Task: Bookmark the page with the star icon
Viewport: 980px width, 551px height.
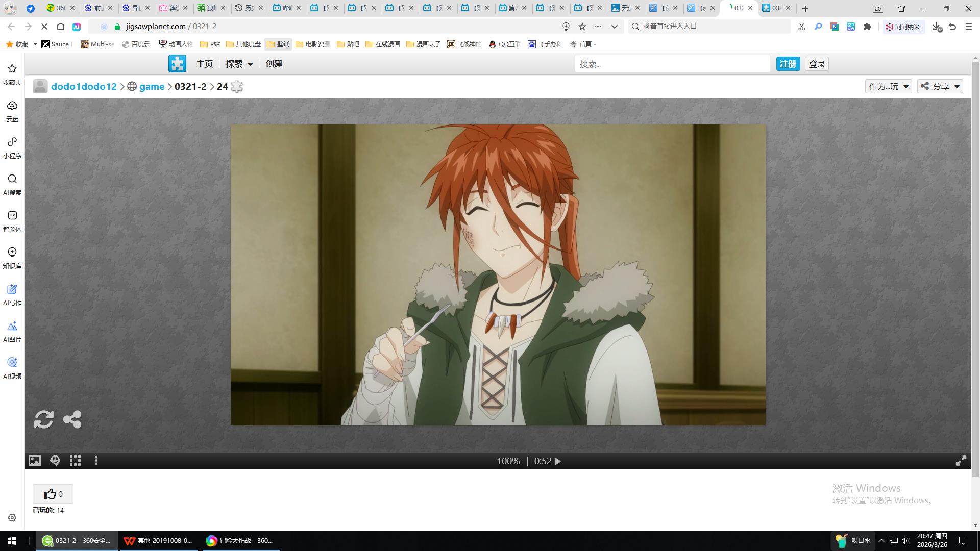Action: click(582, 27)
